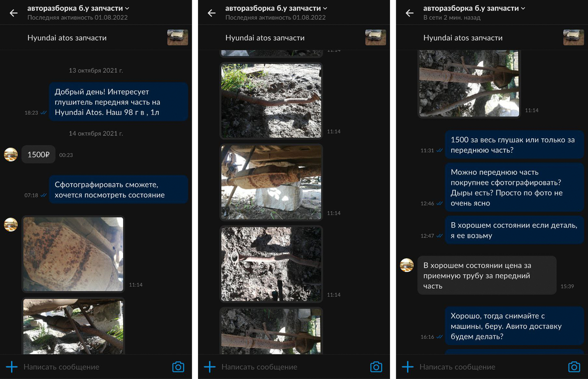Image resolution: width=588 pixels, height=379 pixels.
Task: Tap the read checkmarks next to 07:18
Action: point(44,195)
